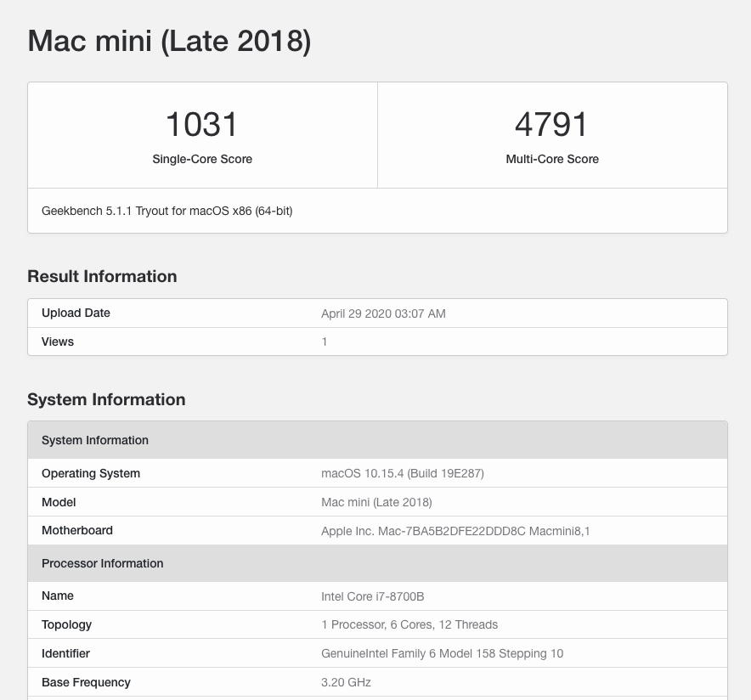Select the Model value 'Mac mini (Late 2018)'

376,502
